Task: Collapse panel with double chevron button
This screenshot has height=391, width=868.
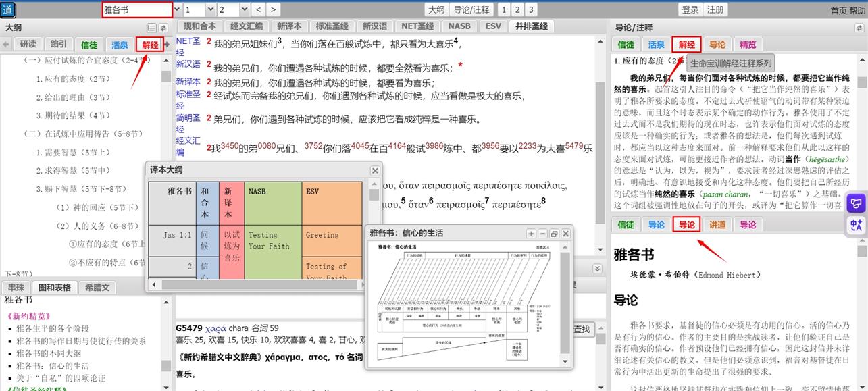Action: (x=597, y=269)
